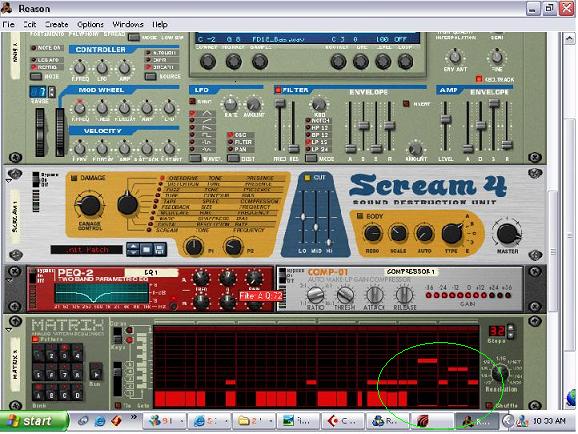Click the pitch bend Range spinner

(x=52, y=91)
